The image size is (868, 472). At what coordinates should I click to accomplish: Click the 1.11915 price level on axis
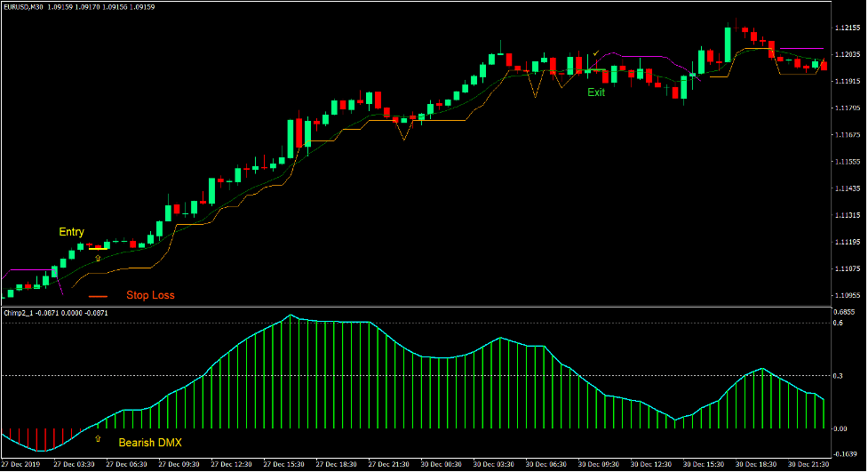click(x=848, y=82)
